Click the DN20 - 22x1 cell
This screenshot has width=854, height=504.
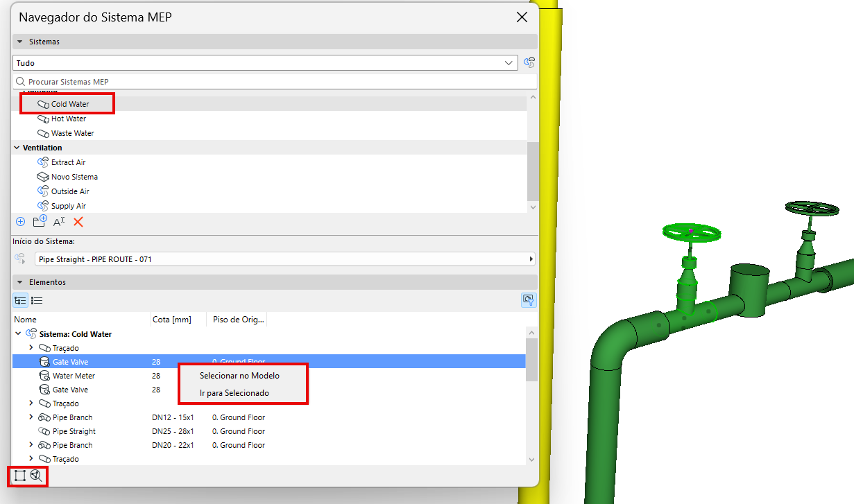tap(173, 445)
